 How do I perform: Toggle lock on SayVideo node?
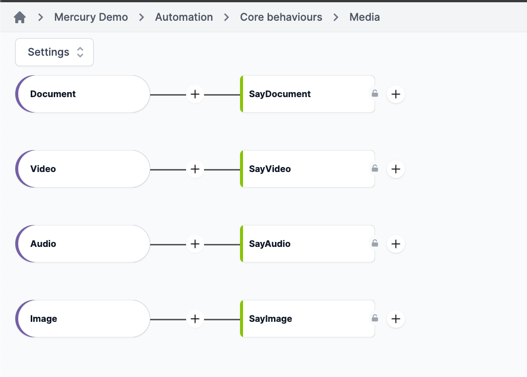pos(375,168)
